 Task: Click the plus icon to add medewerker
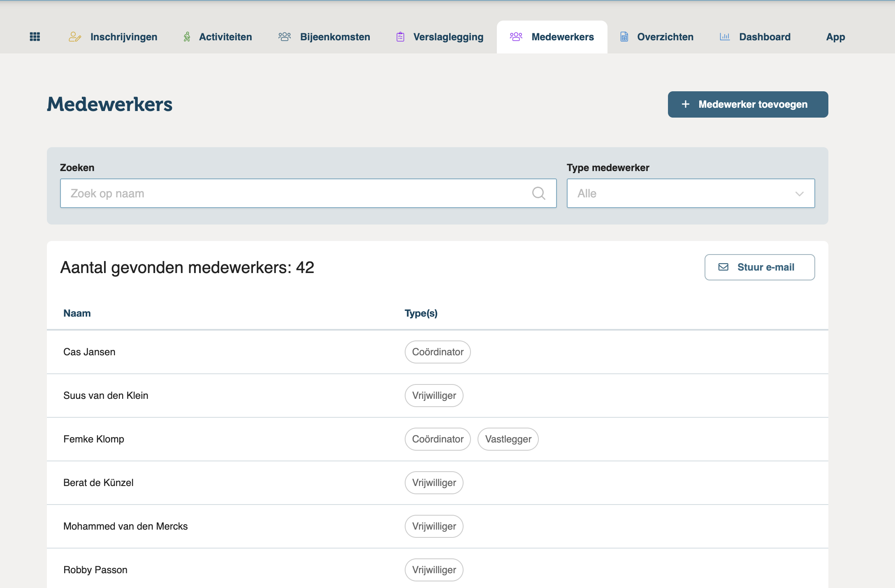(686, 104)
